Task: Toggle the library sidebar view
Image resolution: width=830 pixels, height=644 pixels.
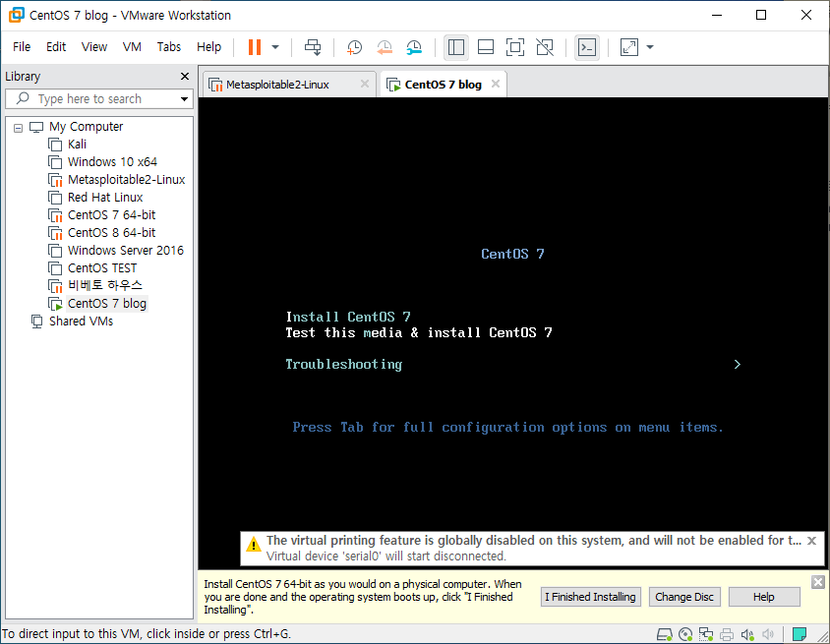Action: point(455,47)
